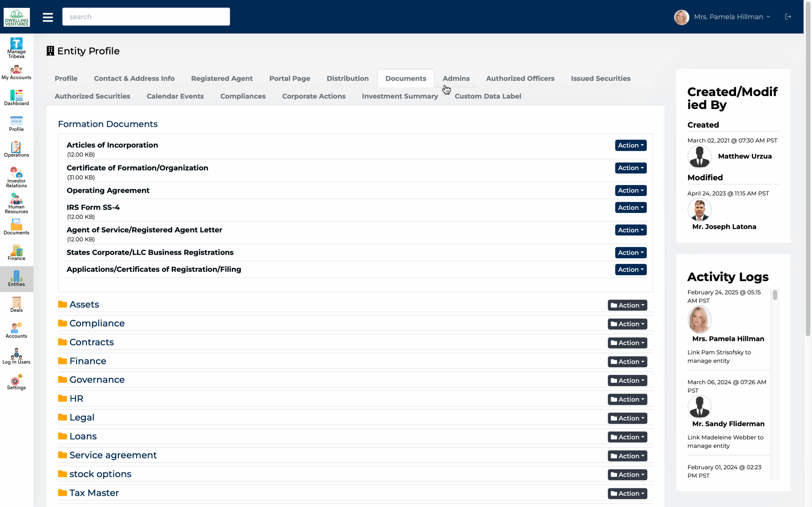Viewport: 812px width, 507px height.
Task: Expand Mrs. Pamela Hillman user menu
Action: click(731, 17)
